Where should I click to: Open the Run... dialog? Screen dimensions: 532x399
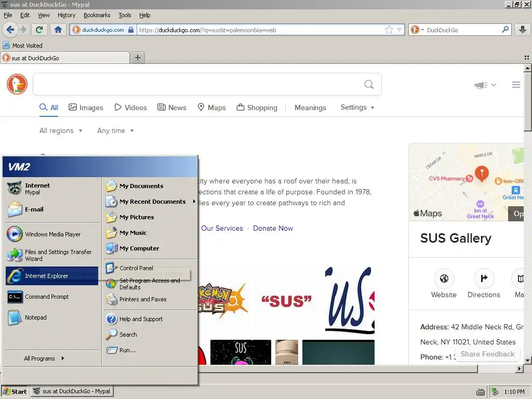[150, 350]
